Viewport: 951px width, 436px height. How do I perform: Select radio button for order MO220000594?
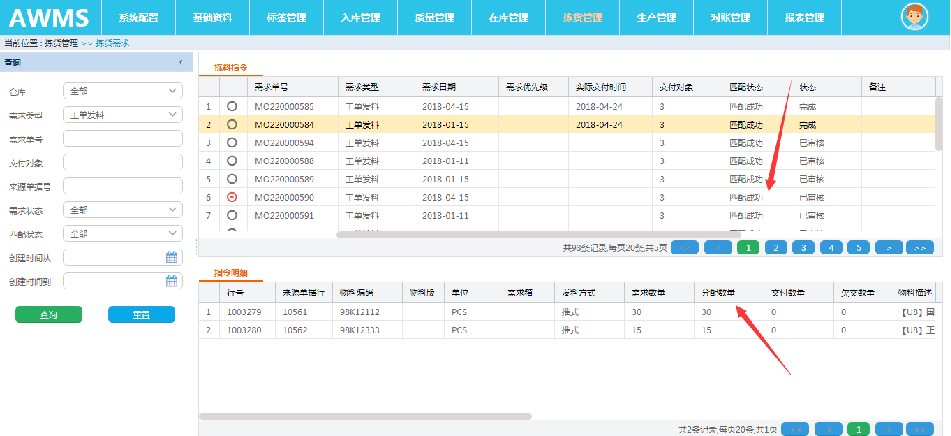tap(232, 143)
